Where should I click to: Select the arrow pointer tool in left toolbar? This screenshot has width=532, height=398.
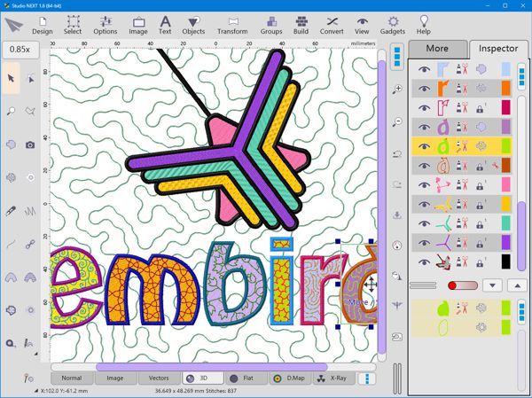[x=12, y=79]
